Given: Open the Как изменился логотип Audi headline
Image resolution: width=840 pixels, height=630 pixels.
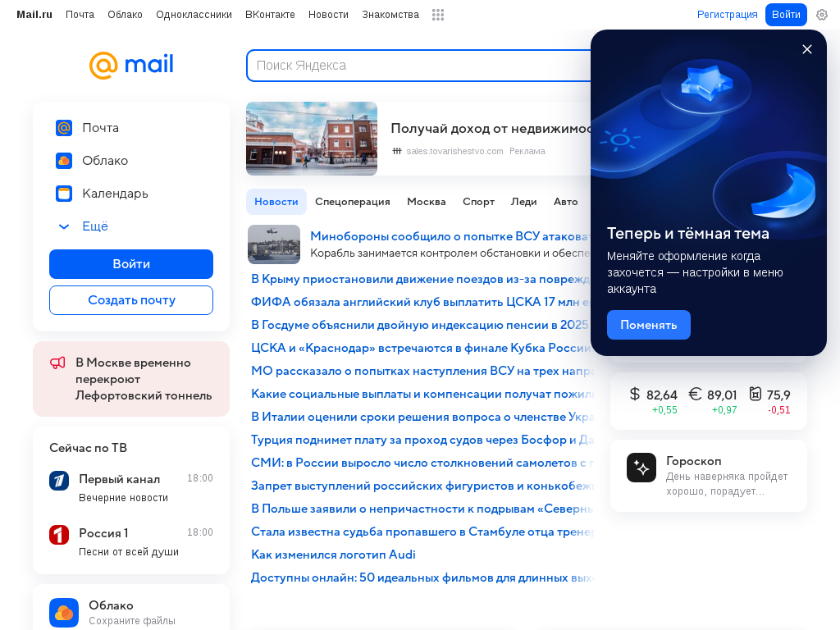Looking at the screenshot, I should [x=333, y=555].
